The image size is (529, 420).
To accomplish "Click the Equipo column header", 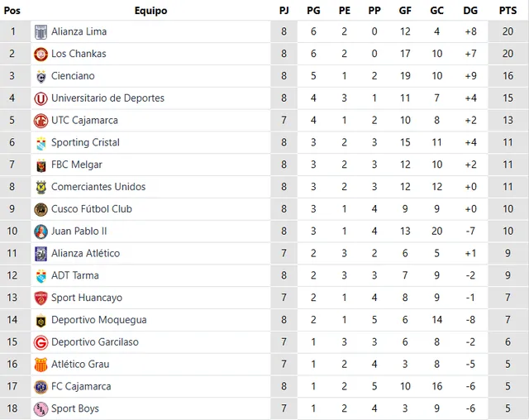I will [x=150, y=11].
